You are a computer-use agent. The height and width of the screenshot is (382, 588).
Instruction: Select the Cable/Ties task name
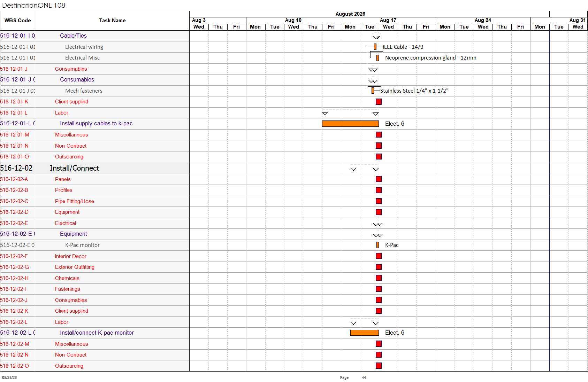73,36
